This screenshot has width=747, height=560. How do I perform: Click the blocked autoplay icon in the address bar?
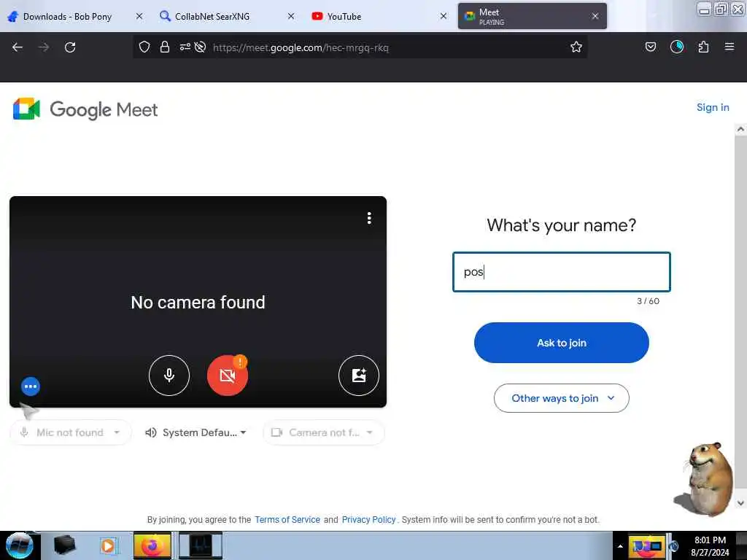(x=200, y=47)
